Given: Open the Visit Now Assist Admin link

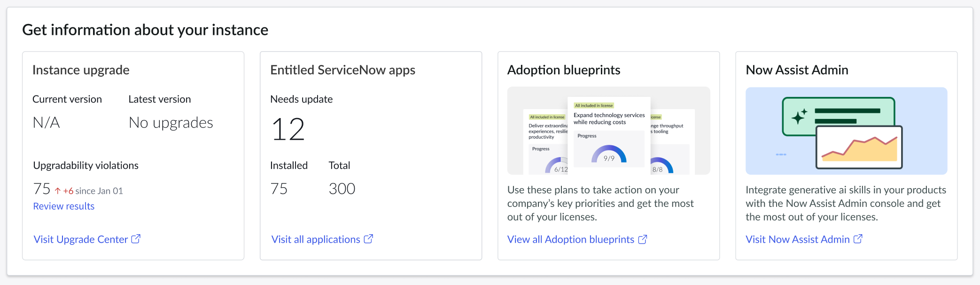Looking at the screenshot, I should (x=798, y=239).
